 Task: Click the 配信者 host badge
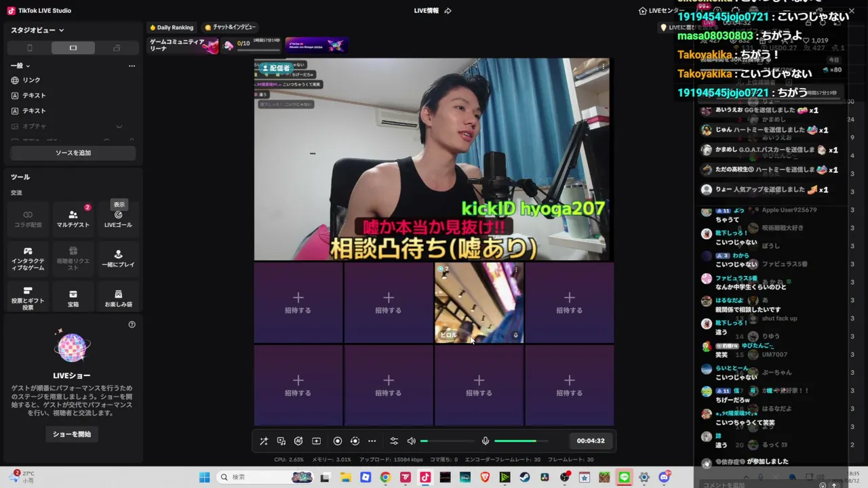pos(275,68)
